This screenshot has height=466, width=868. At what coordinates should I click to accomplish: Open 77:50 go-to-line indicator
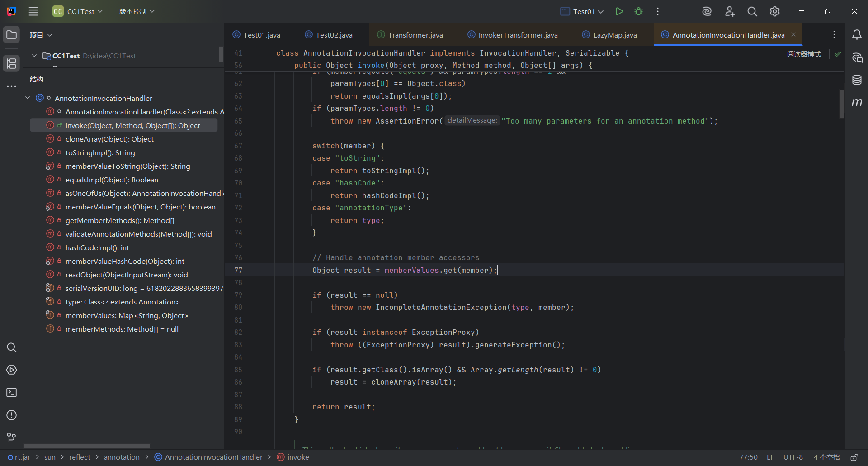[x=748, y=457]
